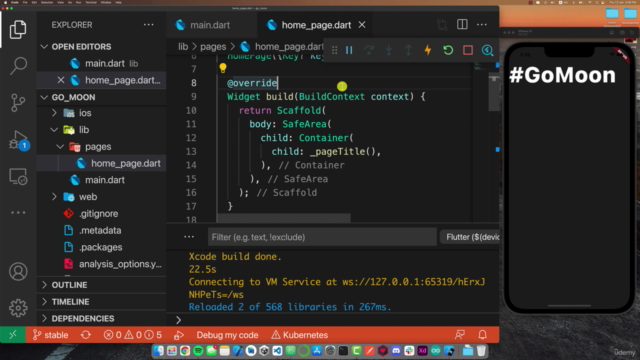
Task: Open the .gitignore file
Action: tap(101, 213)
